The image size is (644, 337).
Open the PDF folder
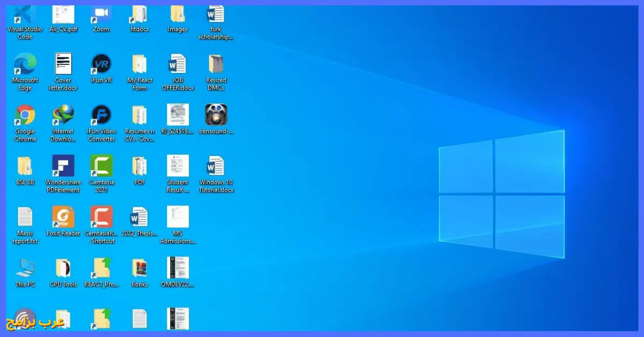point(140,170)
